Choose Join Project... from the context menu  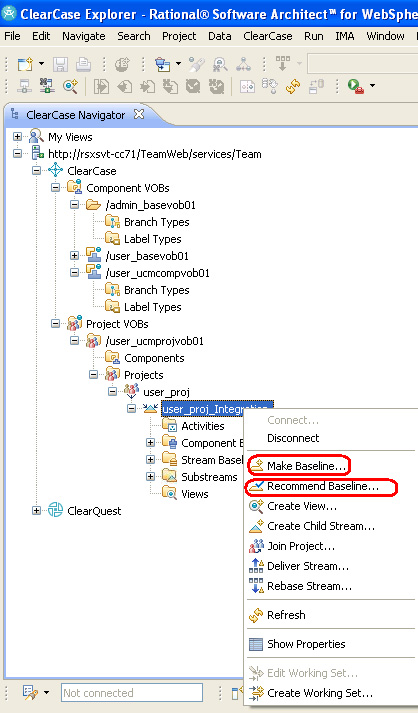point(301,546)
